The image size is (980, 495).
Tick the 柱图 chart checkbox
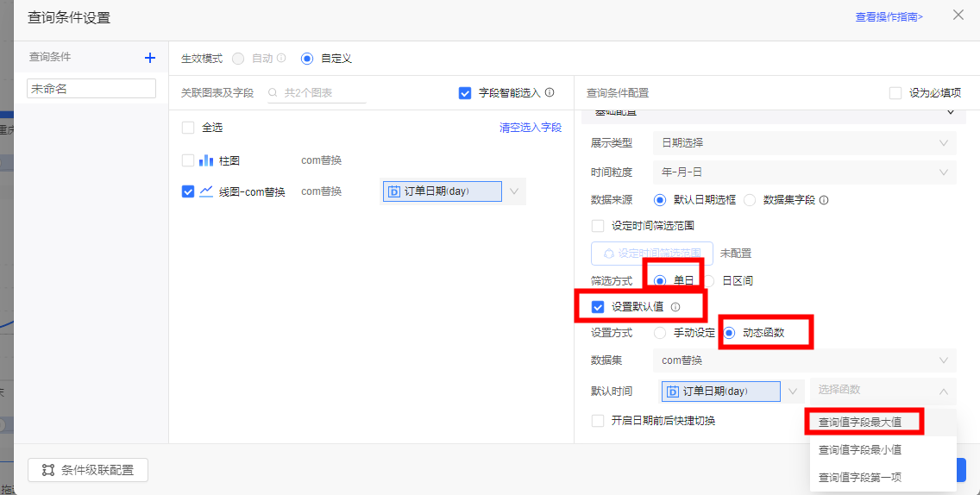point(188,160)
